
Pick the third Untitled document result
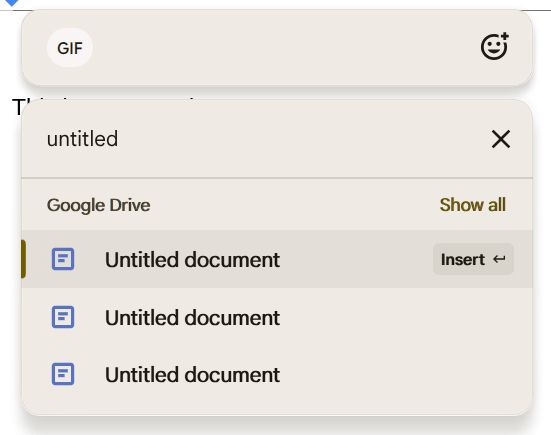277,375
